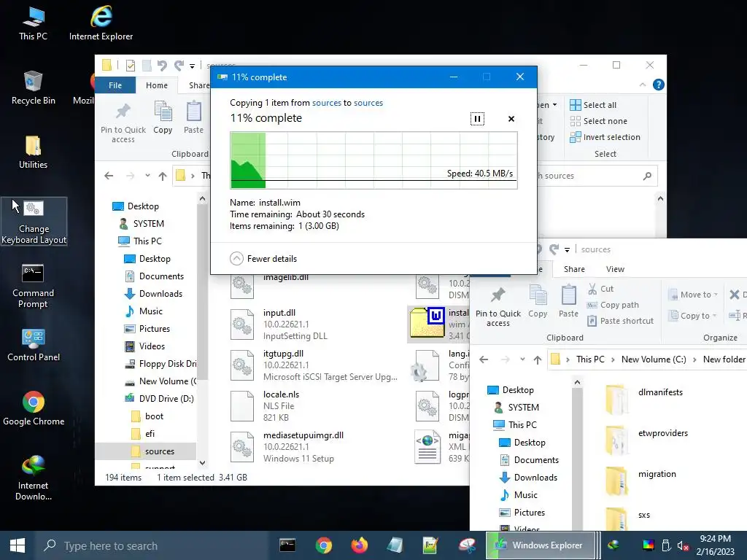
Task: Collapse the Fewer details section
Action: pos(263,259)
